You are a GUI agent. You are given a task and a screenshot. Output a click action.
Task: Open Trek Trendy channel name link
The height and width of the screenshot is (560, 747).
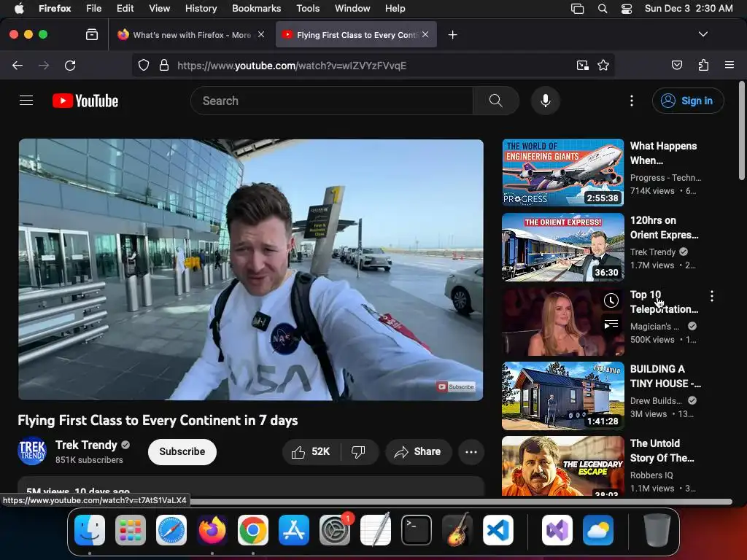tap(86, 445)
